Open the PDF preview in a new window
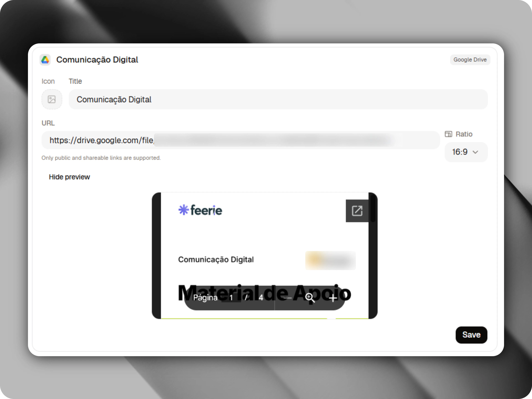The width and height of the screenshot is (532, 399). point(357,211)
